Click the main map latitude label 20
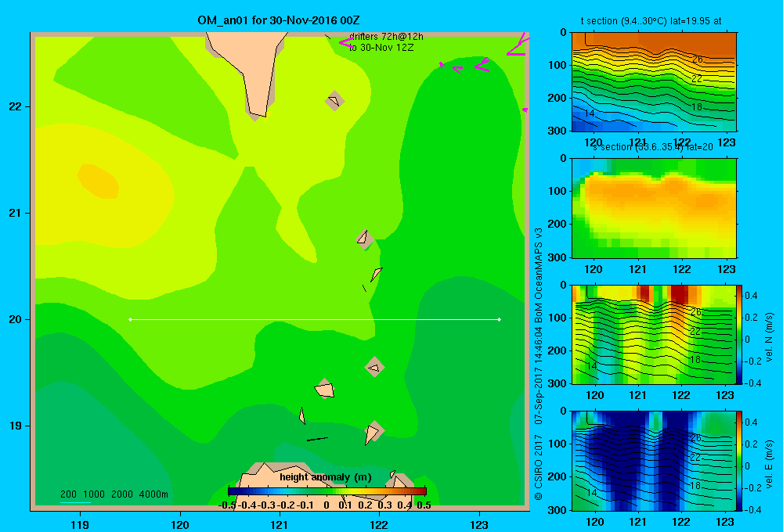Image resolution: width=783 pixels, height=532 pixels. click(16, 319)
